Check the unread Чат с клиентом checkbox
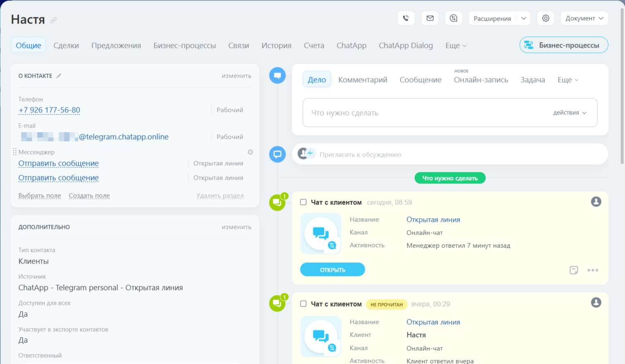The width and height of the screenshot is (625, 364). (303, 304)
